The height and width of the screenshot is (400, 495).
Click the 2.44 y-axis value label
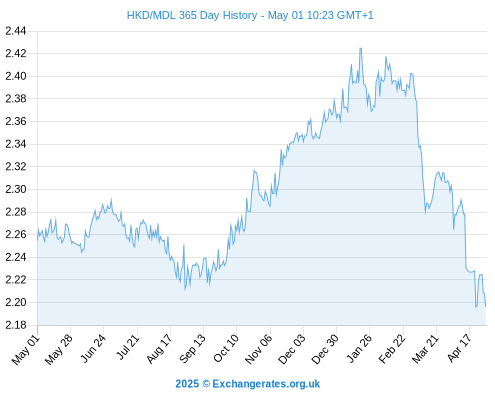(x=15, y=31)
